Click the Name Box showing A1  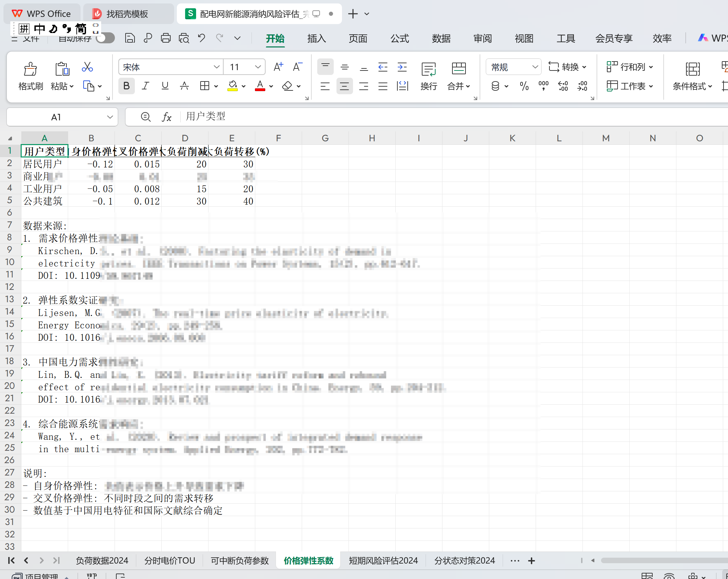coord(56,117)
